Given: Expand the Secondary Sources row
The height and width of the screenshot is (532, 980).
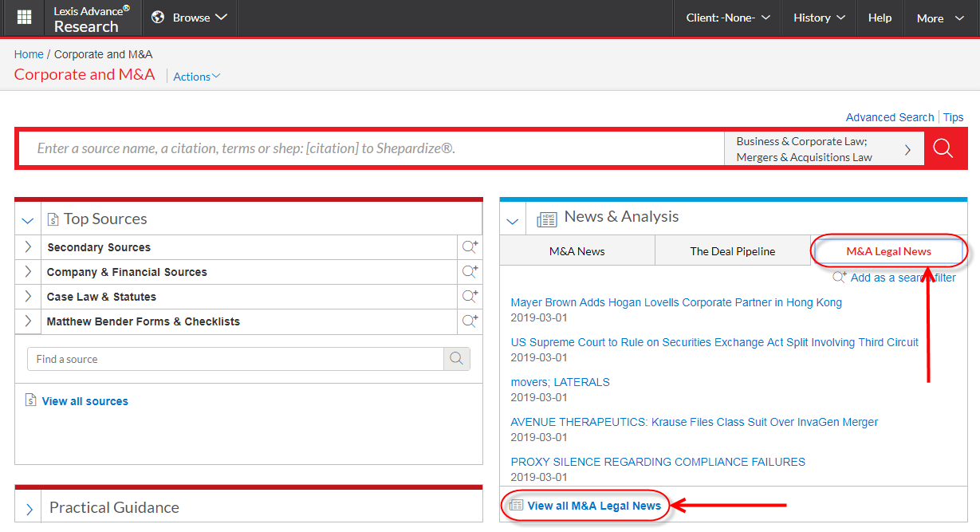Looking at the screenshot, I should tap(28, 247).
